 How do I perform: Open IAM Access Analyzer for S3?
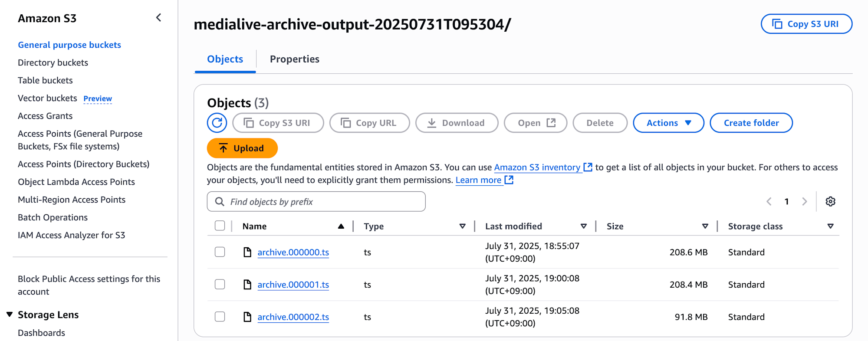tap(71, 235)
